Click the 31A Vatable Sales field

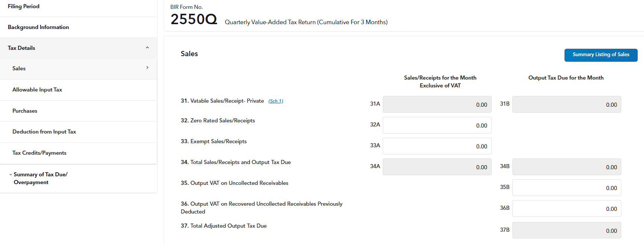coord(437,105)
